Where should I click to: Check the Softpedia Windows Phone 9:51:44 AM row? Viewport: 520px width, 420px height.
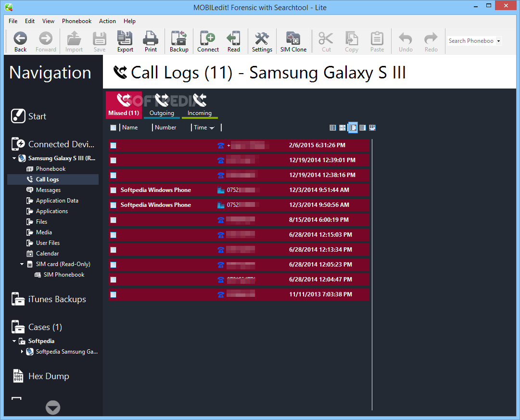pos(113,190)
